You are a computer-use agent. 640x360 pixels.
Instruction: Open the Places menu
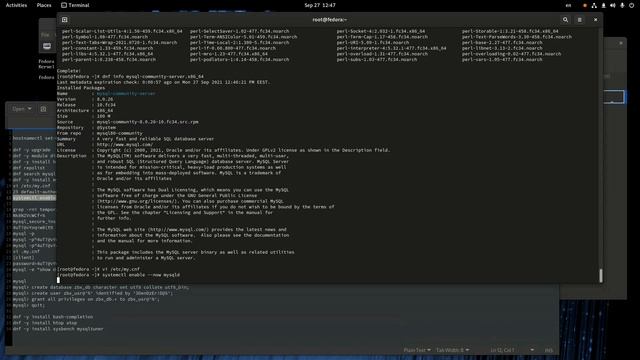pos(44,5)
